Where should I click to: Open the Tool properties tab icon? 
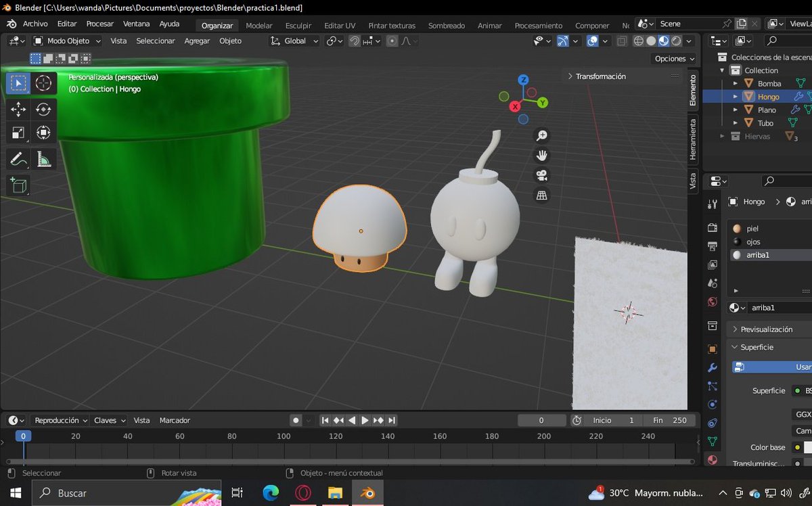coord(712,204)
